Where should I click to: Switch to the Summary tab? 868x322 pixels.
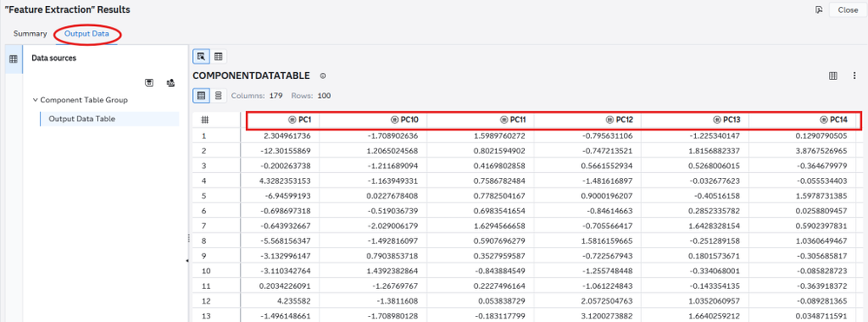(30, 34)
